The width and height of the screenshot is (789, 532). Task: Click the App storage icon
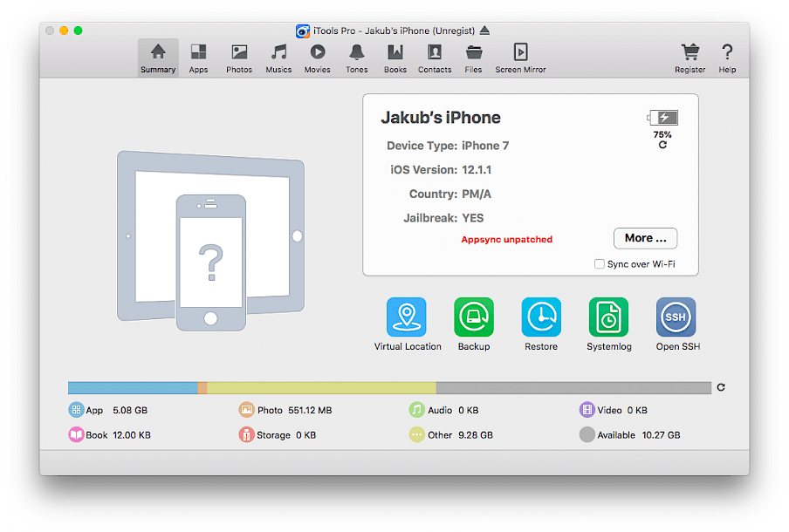pos(76,410)
